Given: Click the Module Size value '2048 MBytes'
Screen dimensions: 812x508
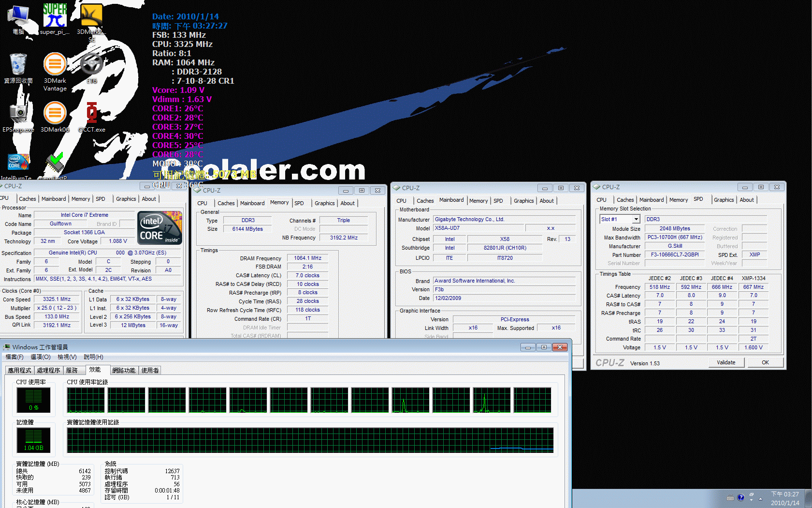Looking at the screenshot, I should pos(675,228).
